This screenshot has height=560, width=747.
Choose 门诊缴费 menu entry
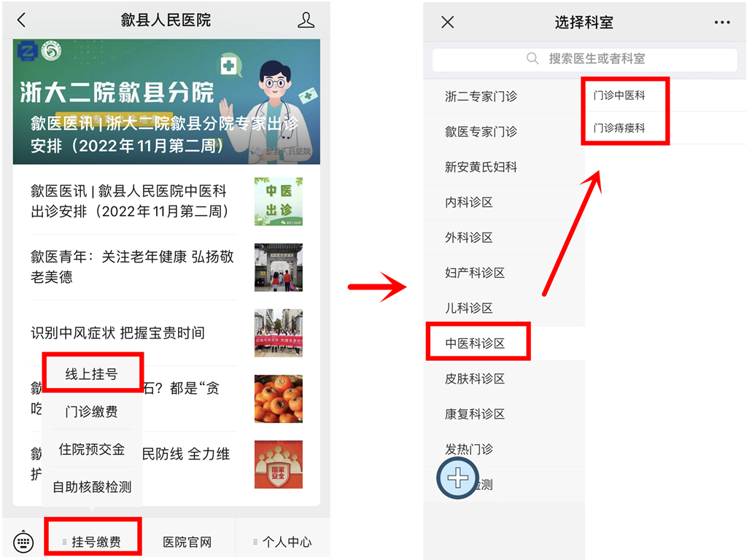91,411
